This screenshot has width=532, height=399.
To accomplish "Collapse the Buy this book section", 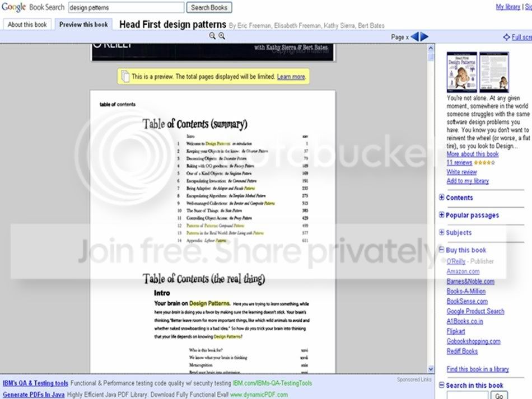I will [x=441, y=250].
